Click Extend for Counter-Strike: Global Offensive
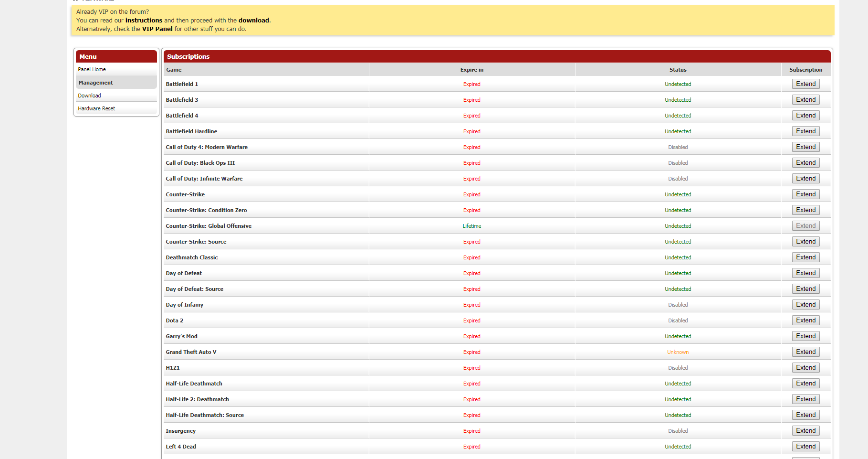 [806, 226]
